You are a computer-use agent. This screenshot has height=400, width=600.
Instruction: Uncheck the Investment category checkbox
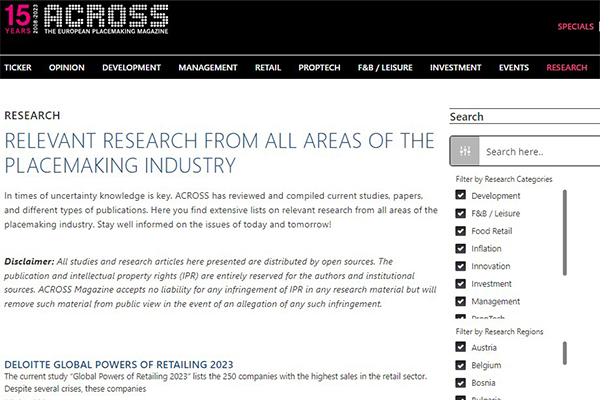click(461, 283)
